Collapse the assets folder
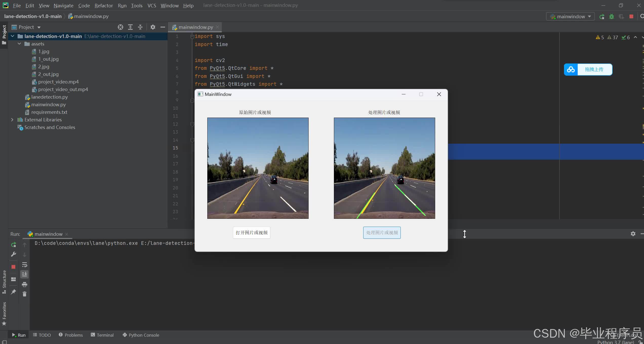644x344 pixels. [x=19, y=44]
